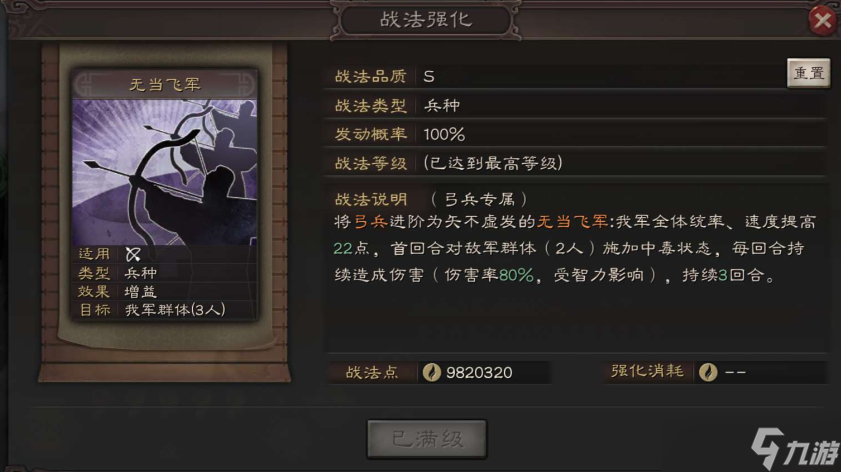Close the 战法强化 window
Image resolution: width=841 pixels, height=472 pixels.
[822, 20]
